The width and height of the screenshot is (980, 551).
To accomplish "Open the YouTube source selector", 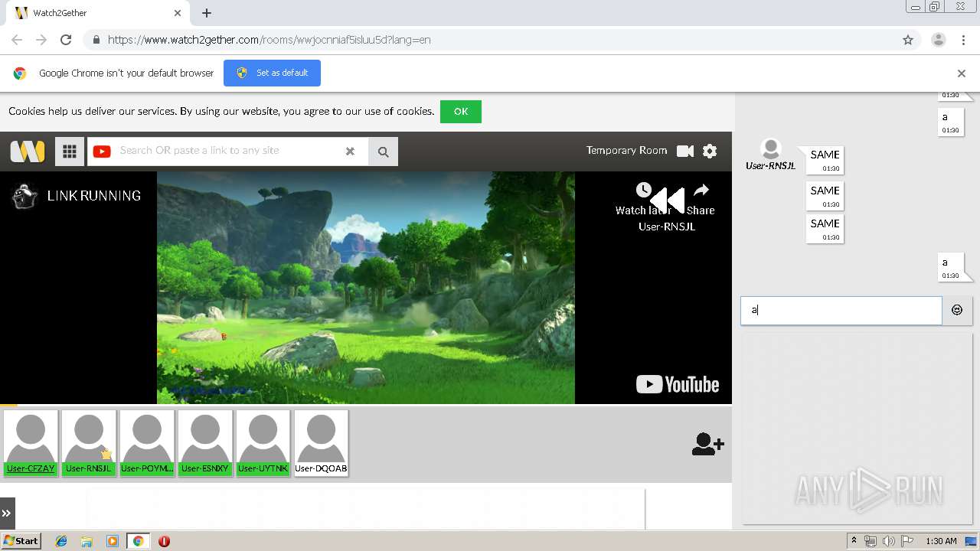I will click(102, 152).
